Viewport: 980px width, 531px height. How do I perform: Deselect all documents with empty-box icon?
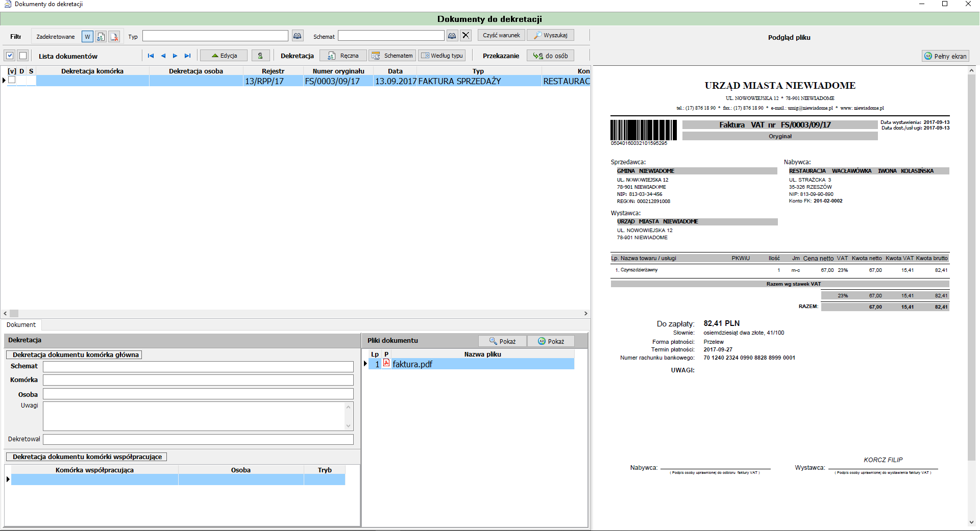coord(23,56)
